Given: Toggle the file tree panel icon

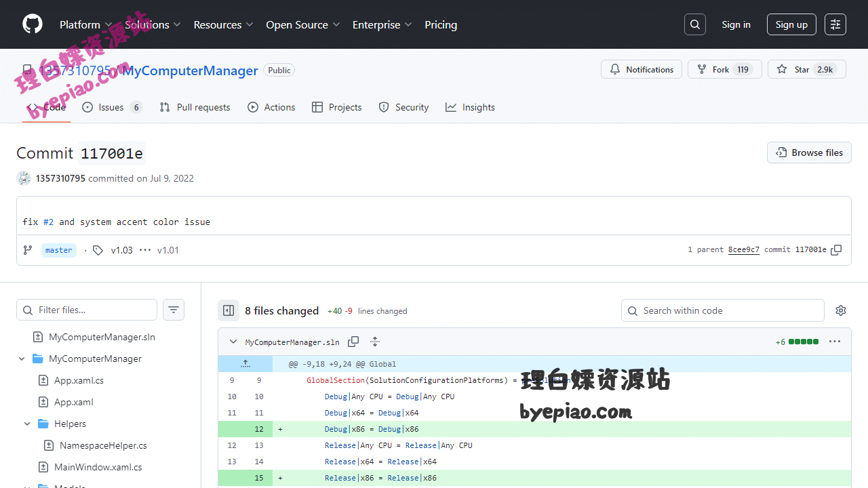Looking at the screenshot, I should pos(229,310).
